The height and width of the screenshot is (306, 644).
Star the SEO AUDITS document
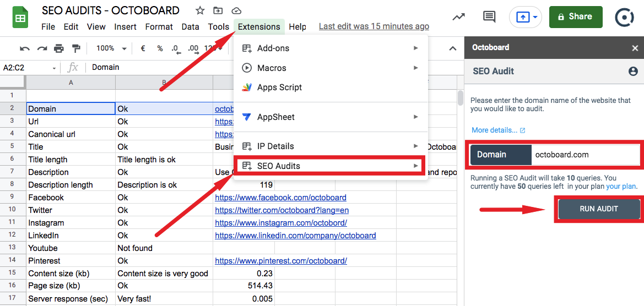[199, 10]
